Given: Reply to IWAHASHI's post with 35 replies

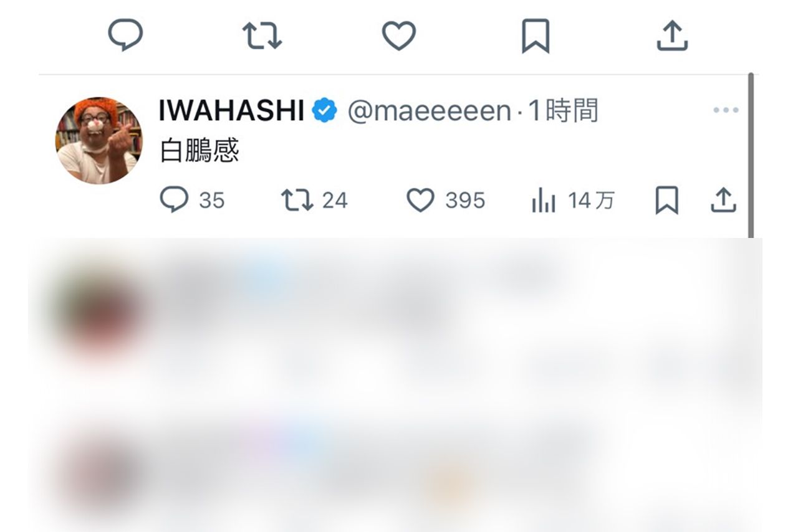Looking at the screenshot, I should point(192,201).
